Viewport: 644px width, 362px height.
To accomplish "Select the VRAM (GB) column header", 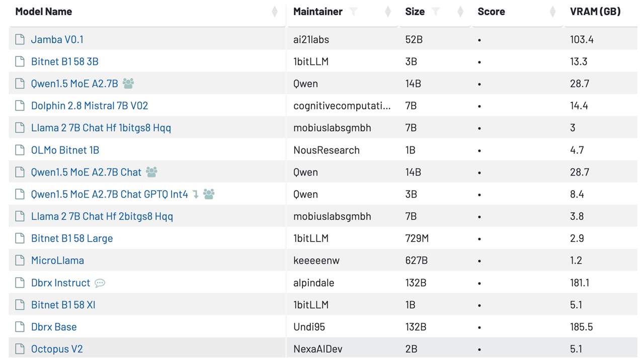I will point(595,12).
